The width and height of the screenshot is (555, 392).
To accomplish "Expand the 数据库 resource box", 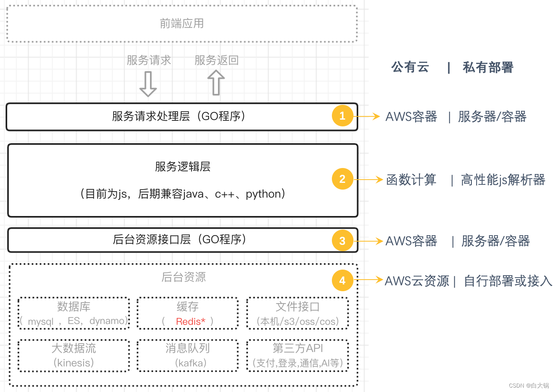I will 73,313.
